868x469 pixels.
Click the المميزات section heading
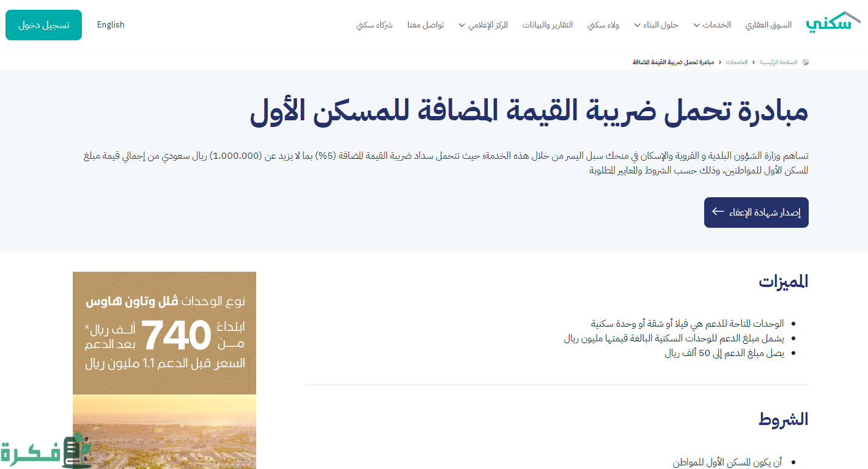click(784, 282)
